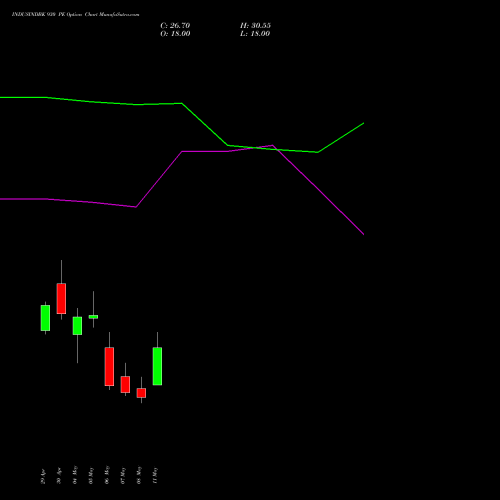Click the '30 Apr' date axis label
500x500 pixels.
pyautogui.click(x=59, y=477)
